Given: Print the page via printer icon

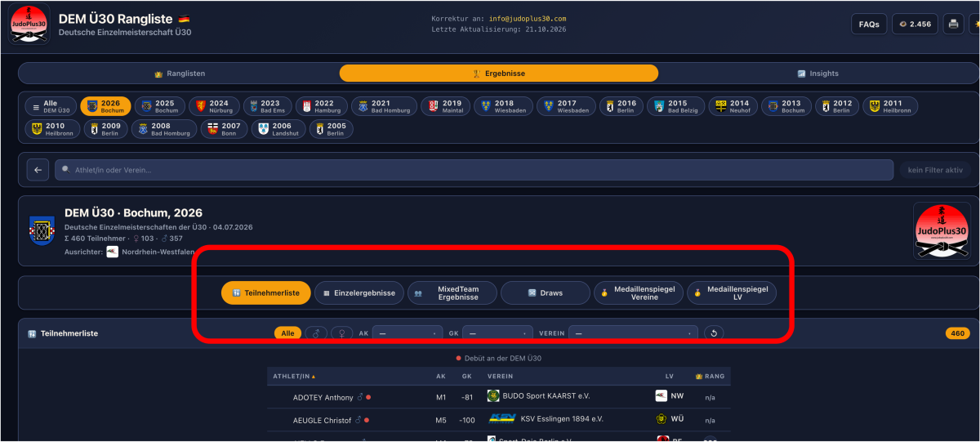Looking at the screenshot, I should (953, 24).
